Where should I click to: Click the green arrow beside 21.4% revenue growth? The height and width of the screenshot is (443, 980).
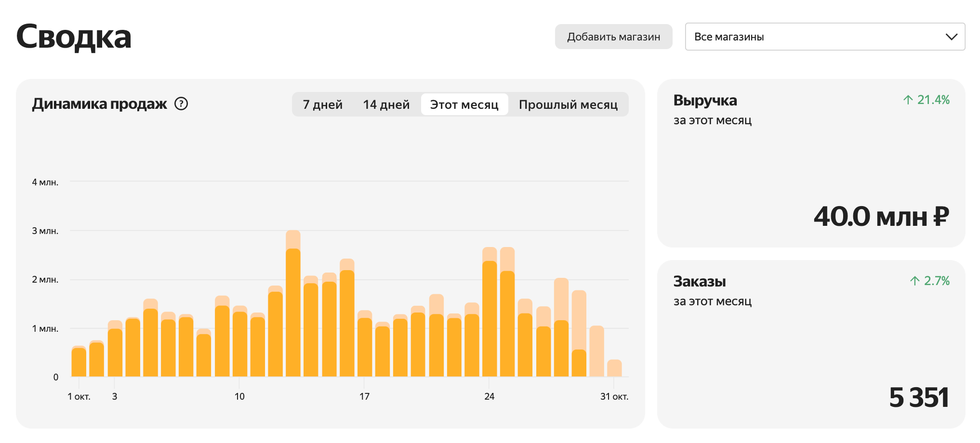(908, 100)
